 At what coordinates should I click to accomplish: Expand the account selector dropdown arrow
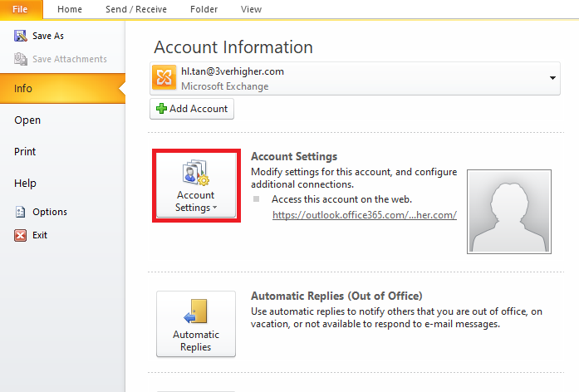point(552,78)
